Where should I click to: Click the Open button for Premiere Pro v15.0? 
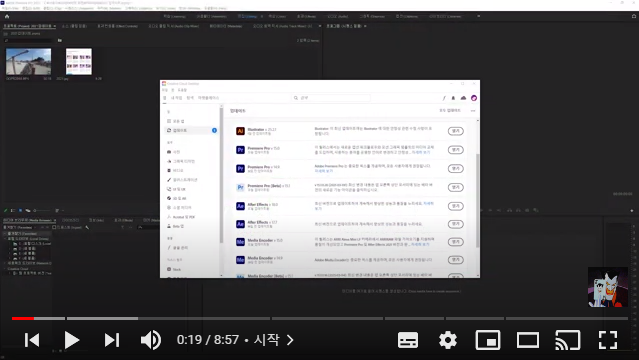coord(456,150)
